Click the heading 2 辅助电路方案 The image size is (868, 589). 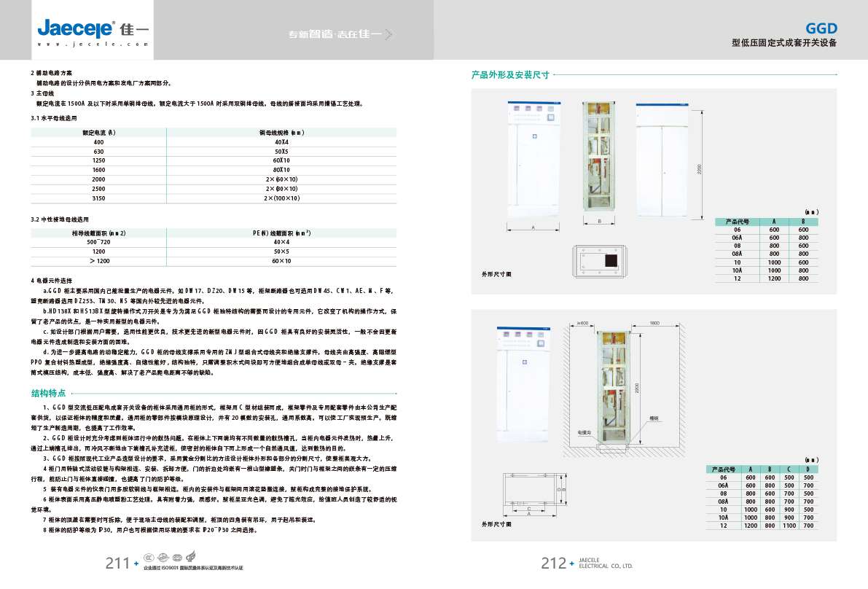(52, 73)
